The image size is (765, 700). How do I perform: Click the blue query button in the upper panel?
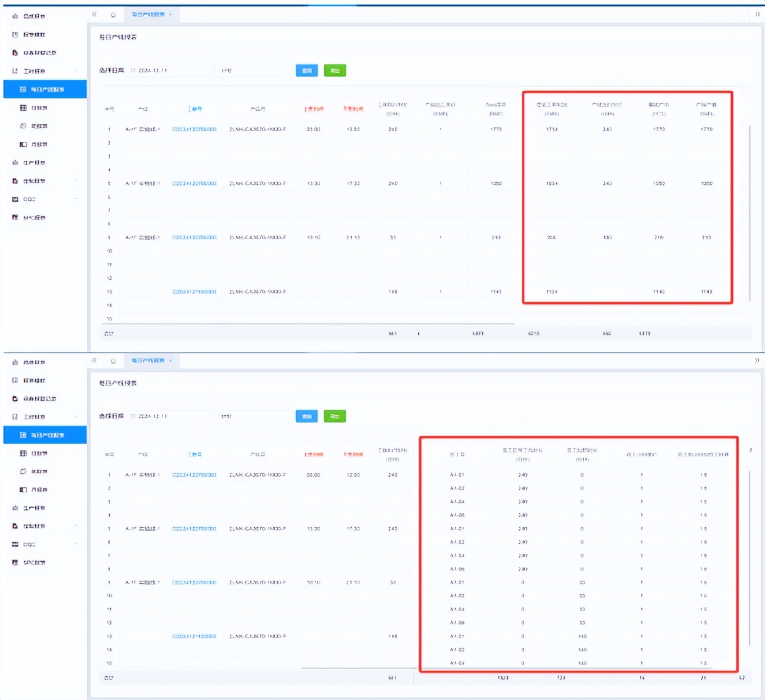tap(307, 70)
